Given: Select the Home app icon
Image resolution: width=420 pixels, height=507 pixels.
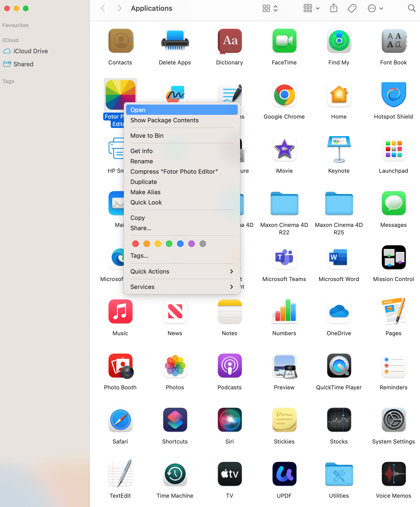Looking at the screenshot, I should click(339, 95).
